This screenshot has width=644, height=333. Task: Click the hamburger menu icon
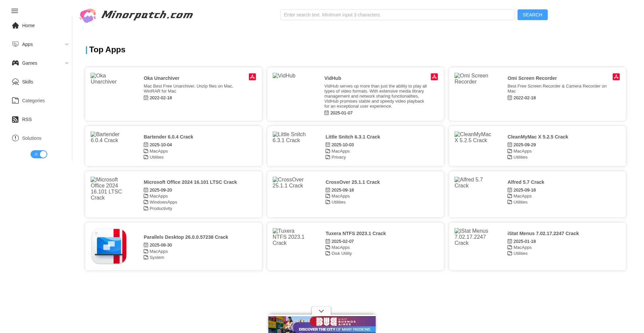click(15, 11)
